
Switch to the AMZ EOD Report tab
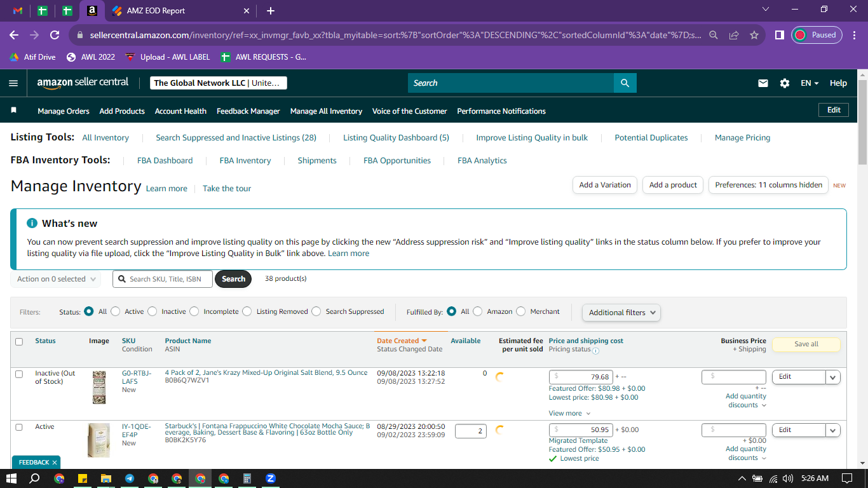(x=181, y=11)
